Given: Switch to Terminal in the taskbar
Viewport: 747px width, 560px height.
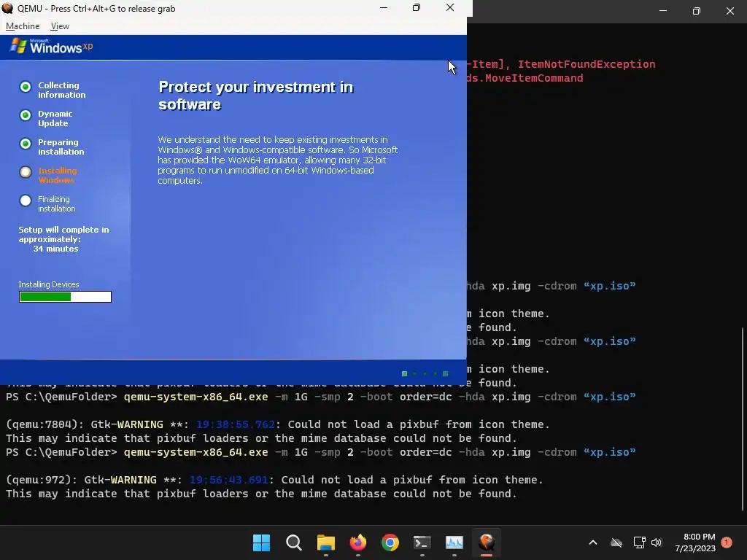Looking at the screenshot, I should pyautogui.click(x=422, y=542).
